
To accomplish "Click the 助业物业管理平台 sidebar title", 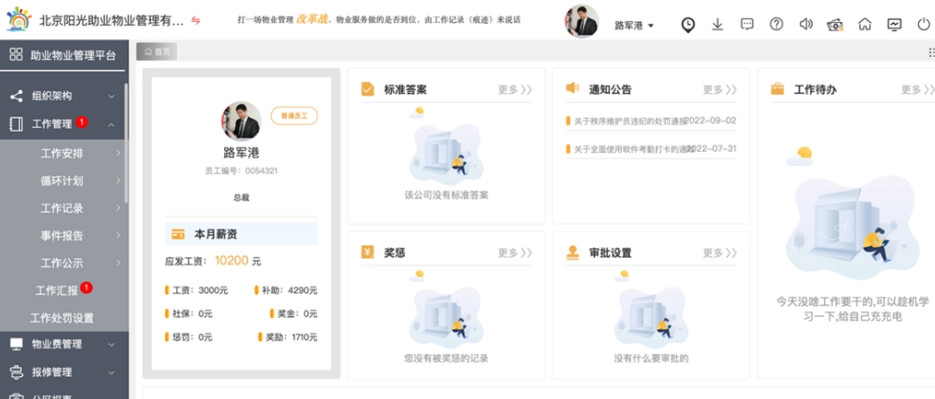I will (73, 55).
